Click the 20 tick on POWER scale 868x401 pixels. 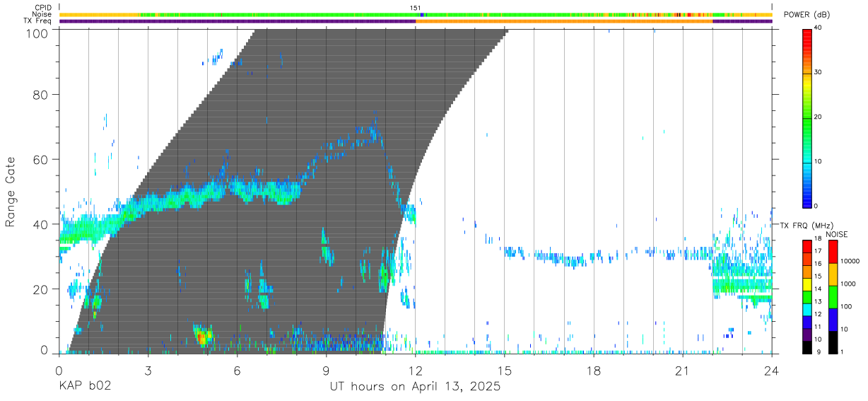[818, 117]
